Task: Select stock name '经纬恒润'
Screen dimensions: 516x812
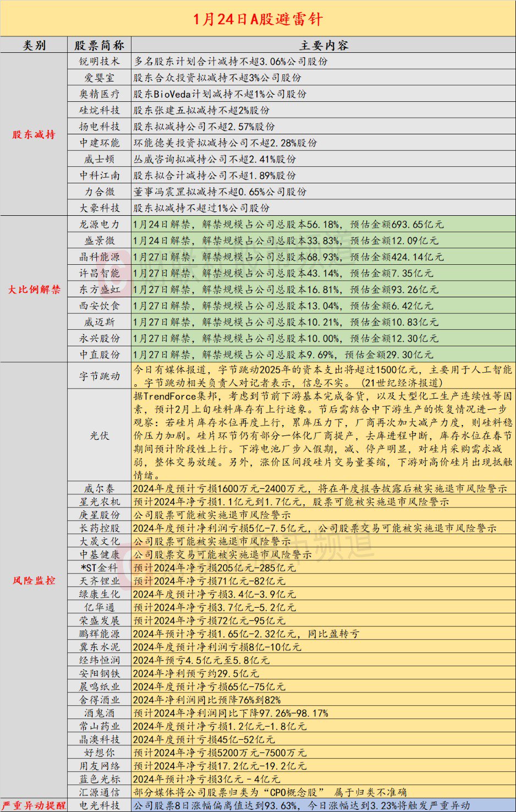Action: 100,660
